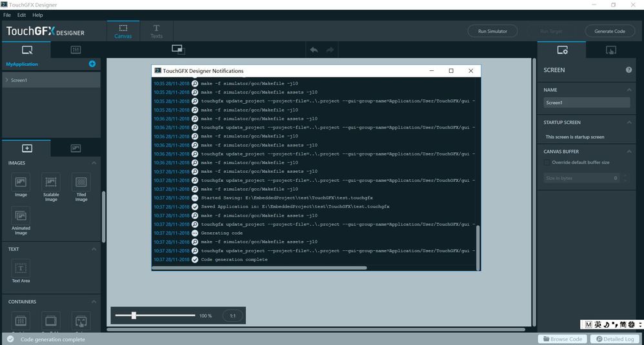Collapse the CONTAINERS section
The image size is (644, 345).
tap(94, 302)
